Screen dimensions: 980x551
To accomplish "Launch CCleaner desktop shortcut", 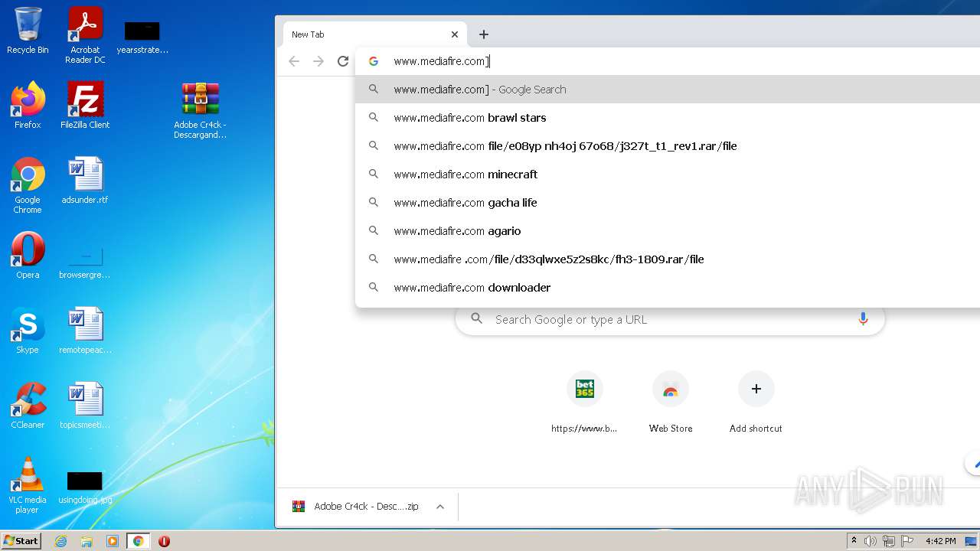I will pyautogui.click(x=28, y=406).
